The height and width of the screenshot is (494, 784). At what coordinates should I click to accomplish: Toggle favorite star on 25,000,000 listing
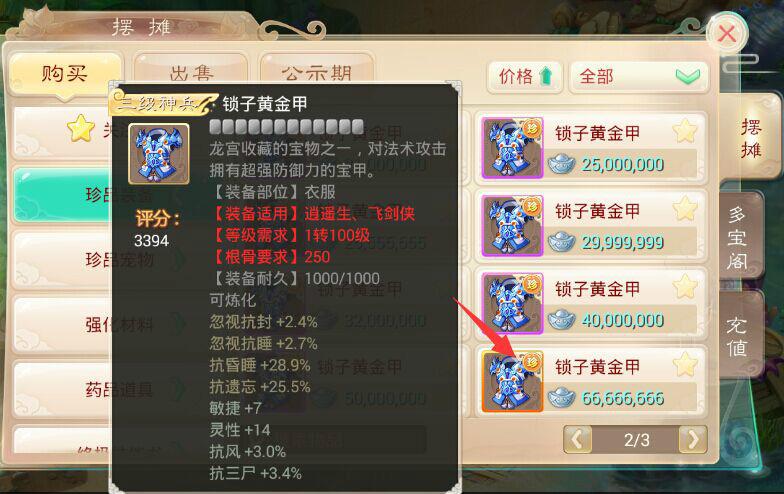coord(685,132)
